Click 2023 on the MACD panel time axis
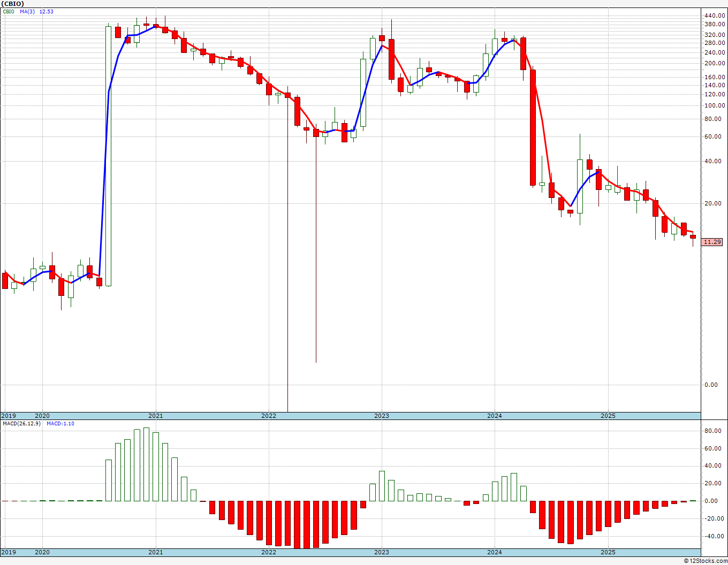Screen dimensions: 728x565 tap(382, 552)
